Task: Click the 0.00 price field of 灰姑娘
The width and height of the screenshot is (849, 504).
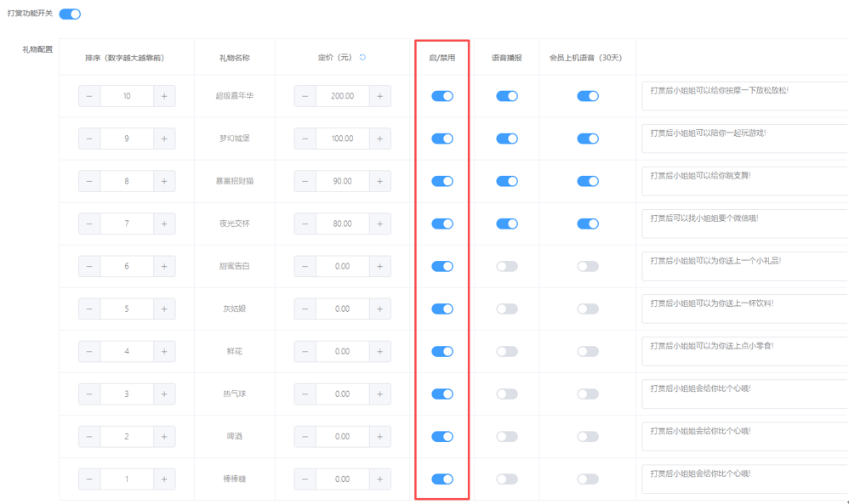Action: 343,309
